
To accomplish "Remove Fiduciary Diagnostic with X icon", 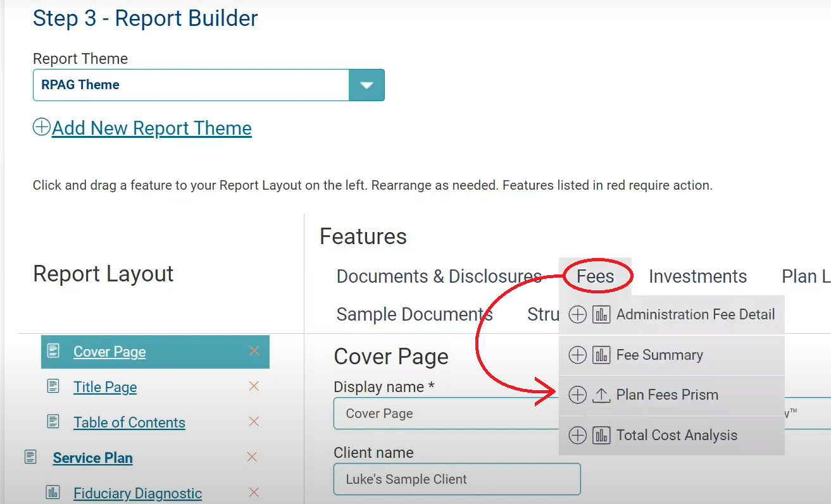I will tap(254, 492).
